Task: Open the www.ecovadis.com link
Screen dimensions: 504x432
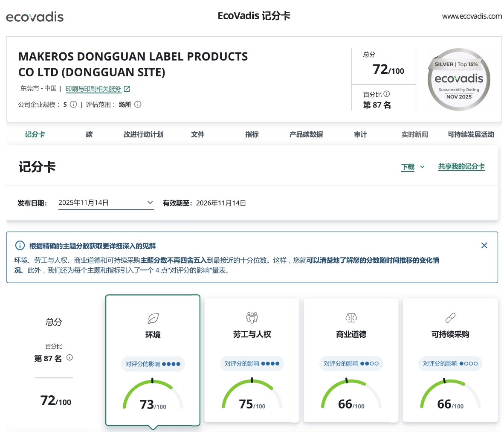Action: pos(472,16)
